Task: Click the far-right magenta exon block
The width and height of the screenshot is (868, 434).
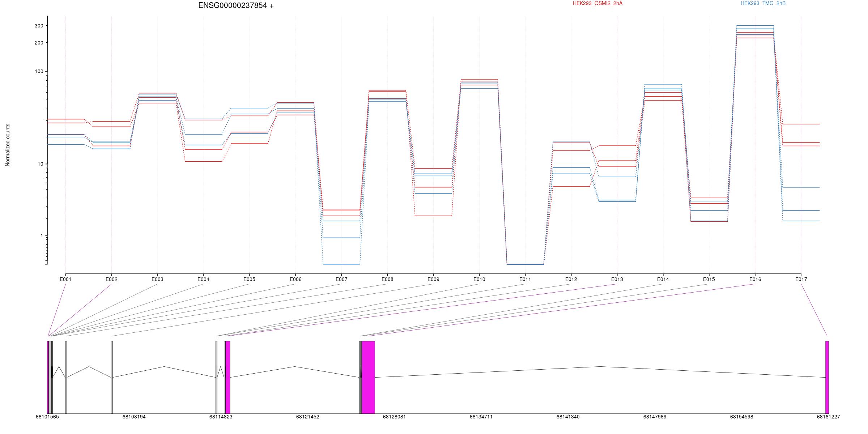Action: (x=827, y=377)
